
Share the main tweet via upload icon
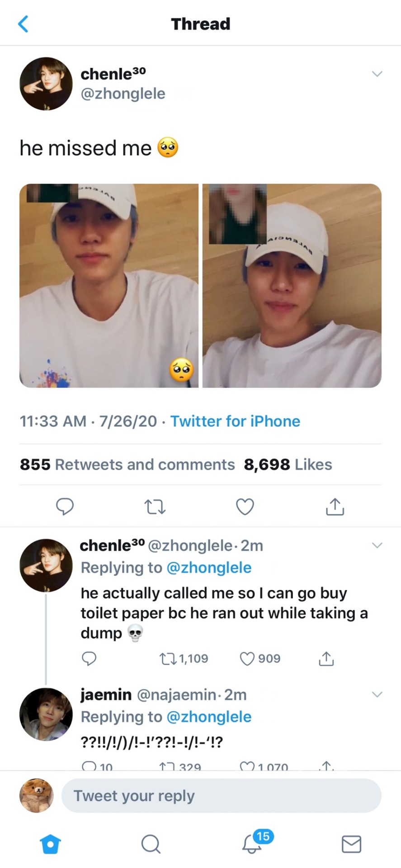coord(335,507)
